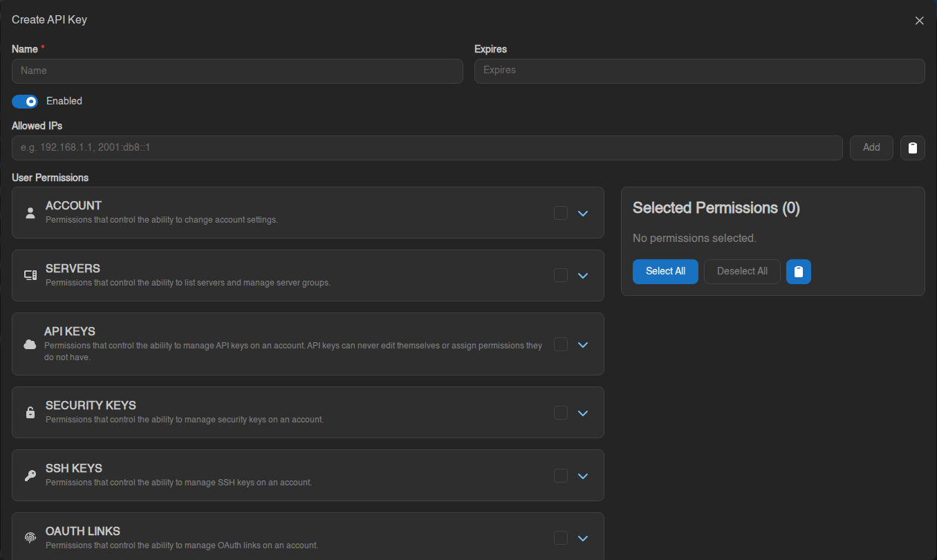Click the Allowed IPs input field
Viewport: 937px width, 560px height.
[427, 148]
